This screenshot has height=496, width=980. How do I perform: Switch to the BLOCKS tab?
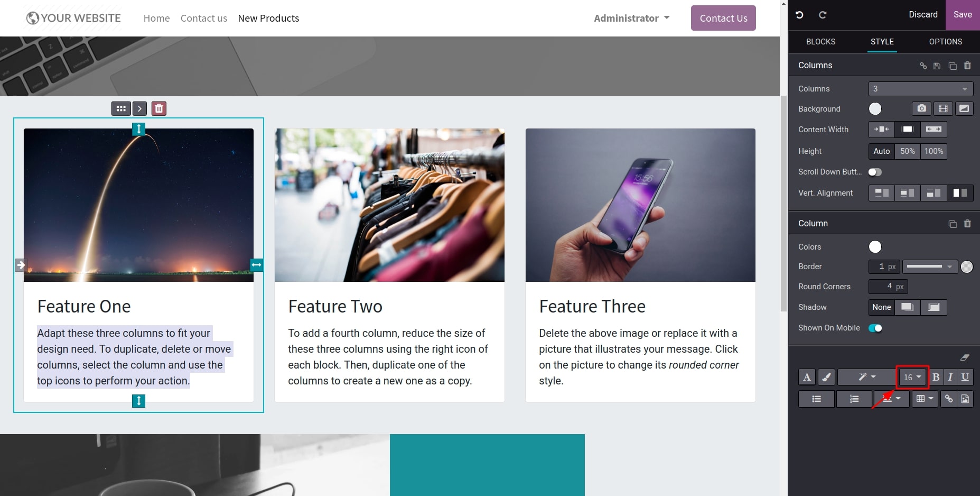point(820,41)
